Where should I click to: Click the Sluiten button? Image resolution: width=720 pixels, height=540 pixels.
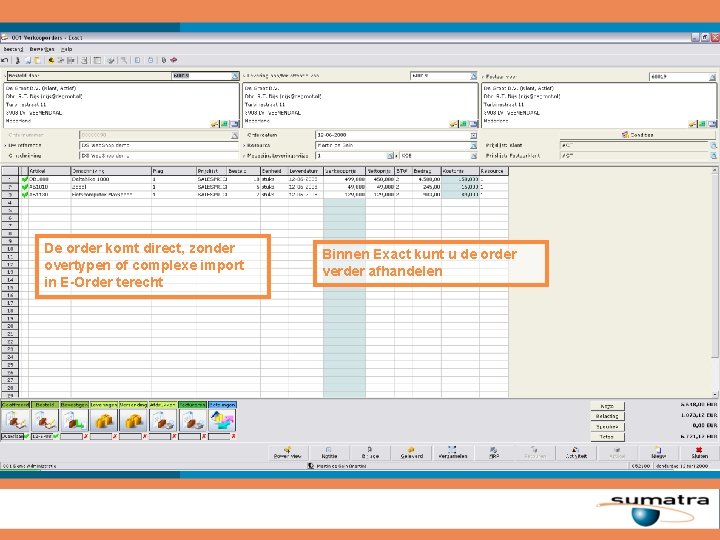pyautogui.click(x=699, y=453)
